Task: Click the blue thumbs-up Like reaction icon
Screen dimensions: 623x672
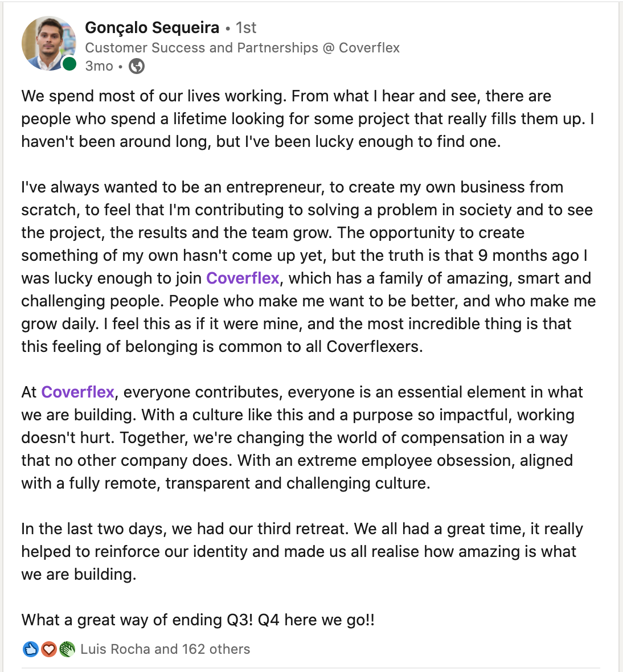Action: pyautogui.click(x=30, y=649)
